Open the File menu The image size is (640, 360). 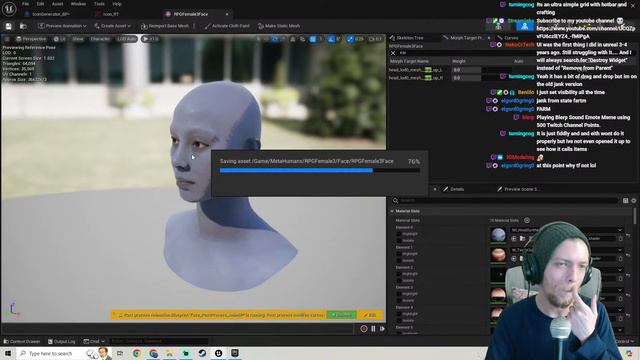(x=25, y=4)
